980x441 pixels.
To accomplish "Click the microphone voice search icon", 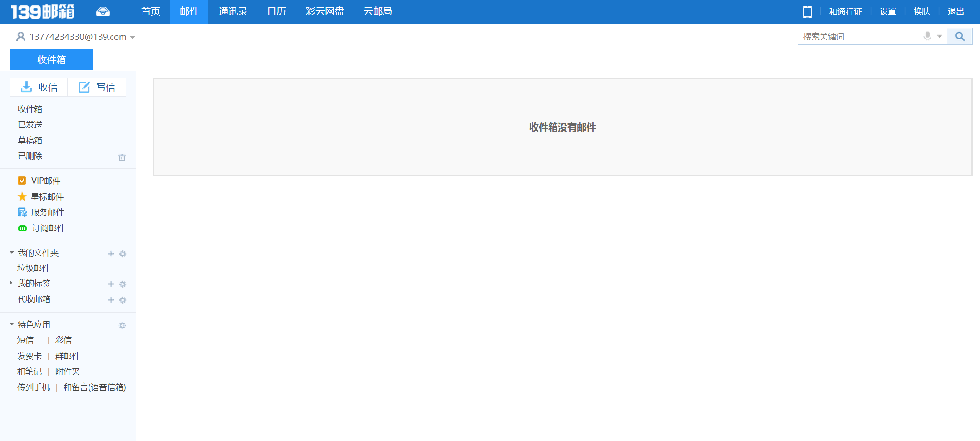I will [x=927, y=36].
